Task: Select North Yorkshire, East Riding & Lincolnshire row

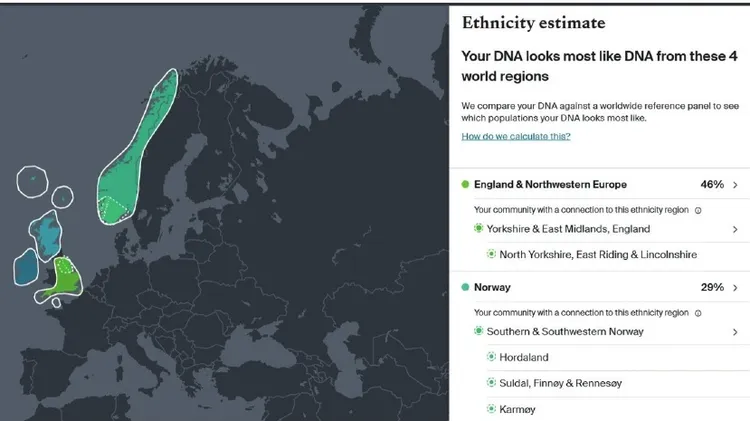Action: pos(600,255)
